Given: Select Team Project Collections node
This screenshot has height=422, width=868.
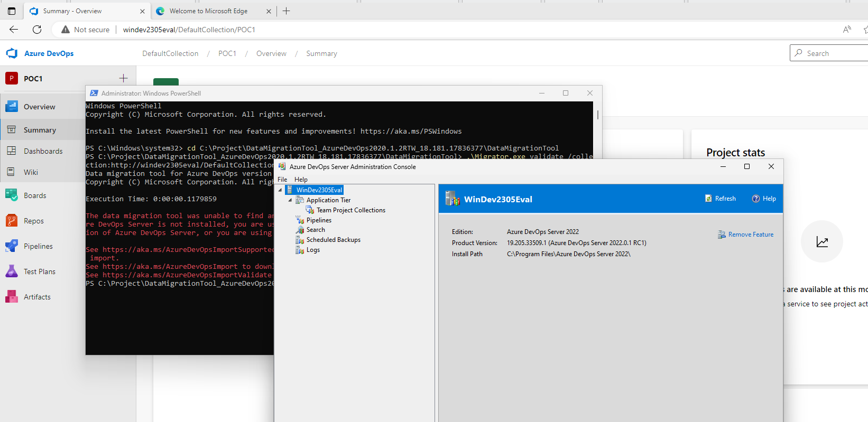Looking at the screenshot, I should pyautogui.click(x=351, y=210).
